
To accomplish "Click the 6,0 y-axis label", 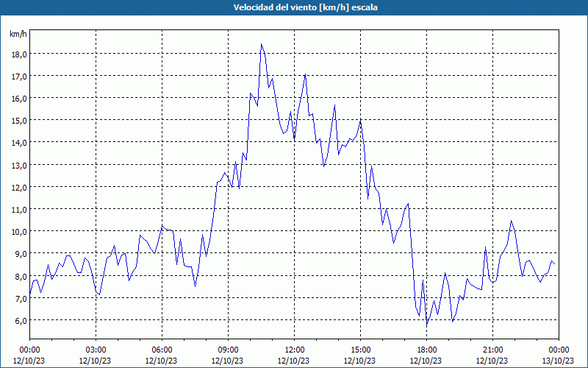I will pos(21,321).
